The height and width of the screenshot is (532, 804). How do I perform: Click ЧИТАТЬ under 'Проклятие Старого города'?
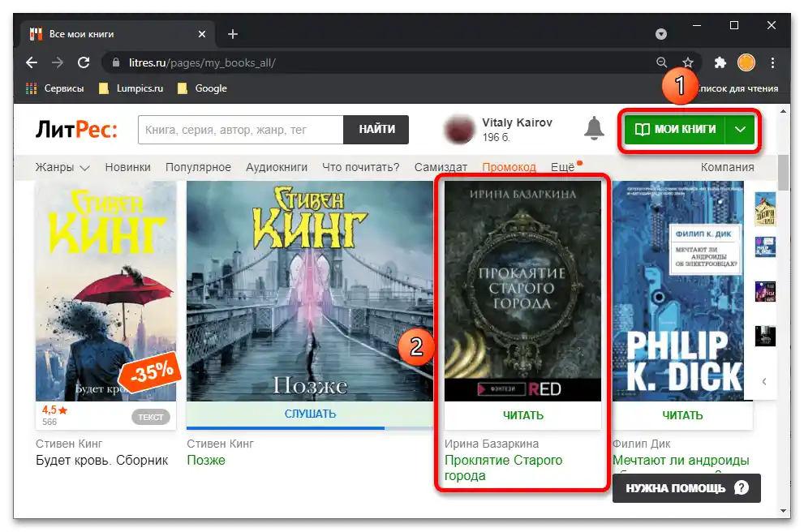click(522, 415)
